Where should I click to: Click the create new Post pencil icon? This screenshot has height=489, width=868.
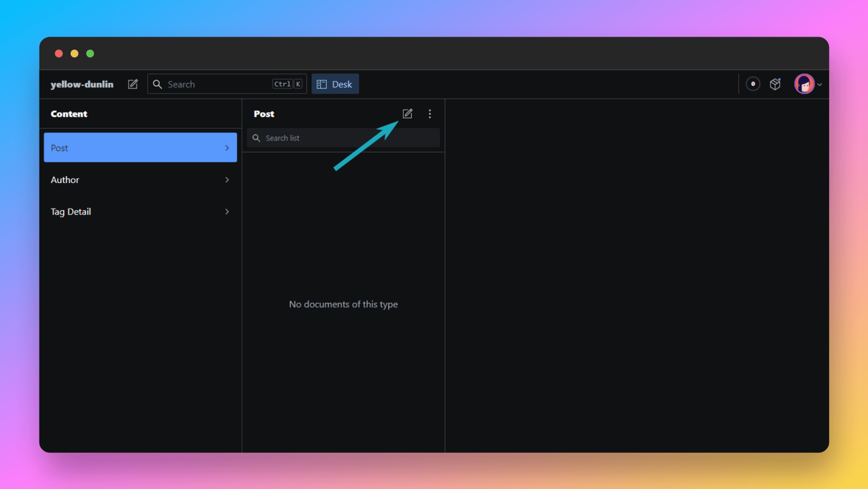pyautogui.click(x=407, y=114)
